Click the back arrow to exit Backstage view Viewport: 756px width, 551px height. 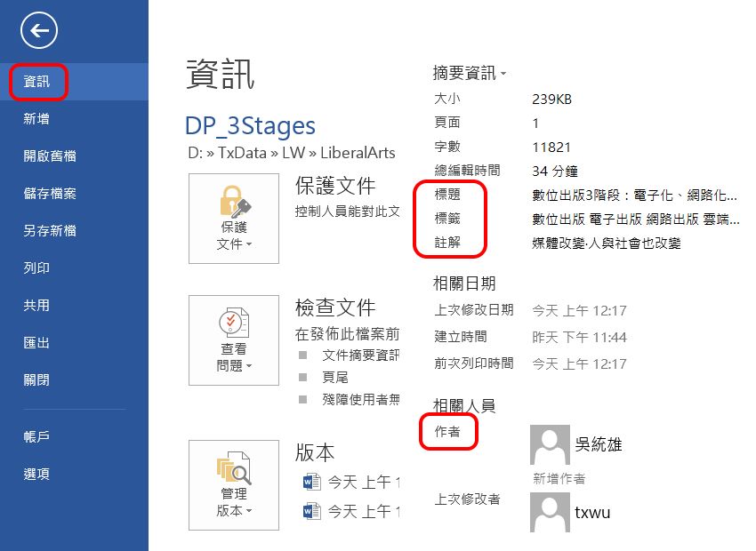[x=38, y=29]
